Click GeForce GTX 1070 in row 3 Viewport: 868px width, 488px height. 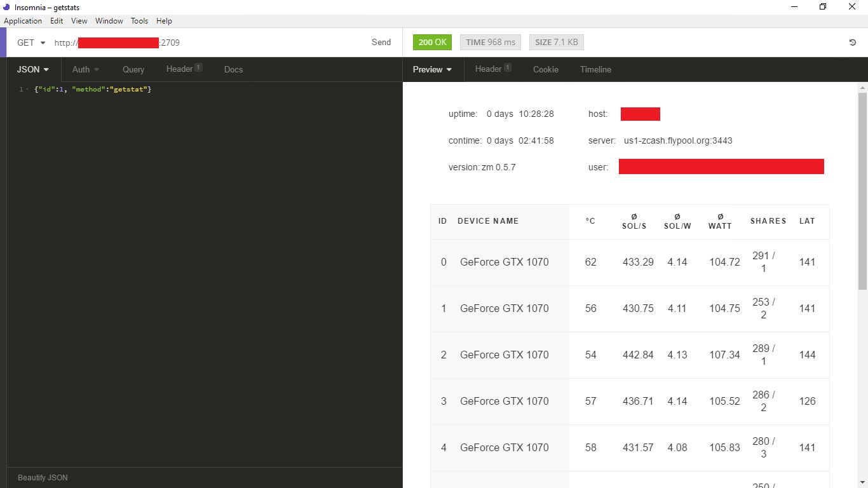point(505,401)
